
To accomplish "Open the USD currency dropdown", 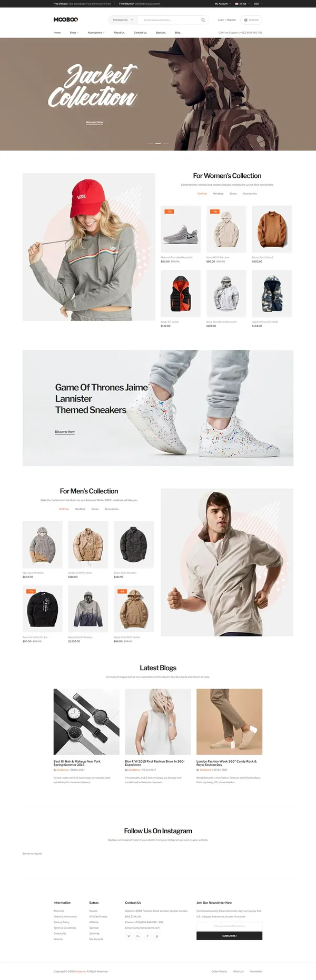I will [x=258, y=4].
